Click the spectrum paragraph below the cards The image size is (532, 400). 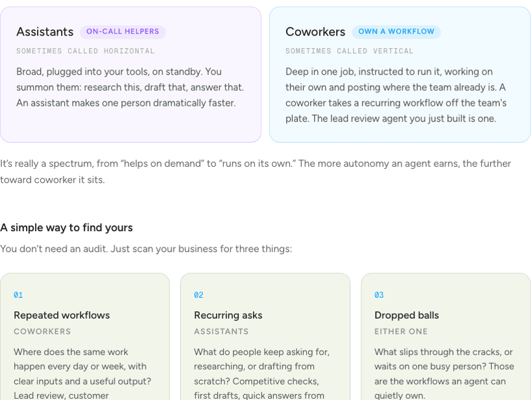256,171
